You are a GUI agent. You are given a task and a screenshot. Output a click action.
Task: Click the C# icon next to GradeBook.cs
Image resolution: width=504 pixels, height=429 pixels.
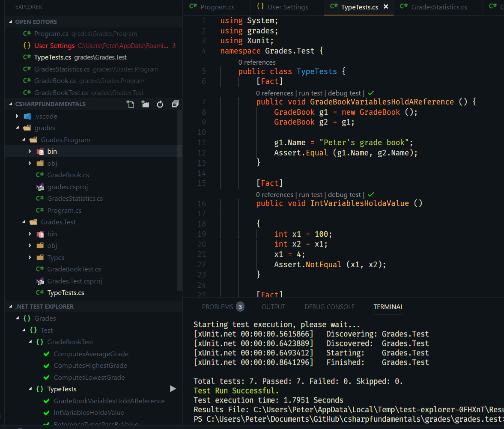pos(40,175)
